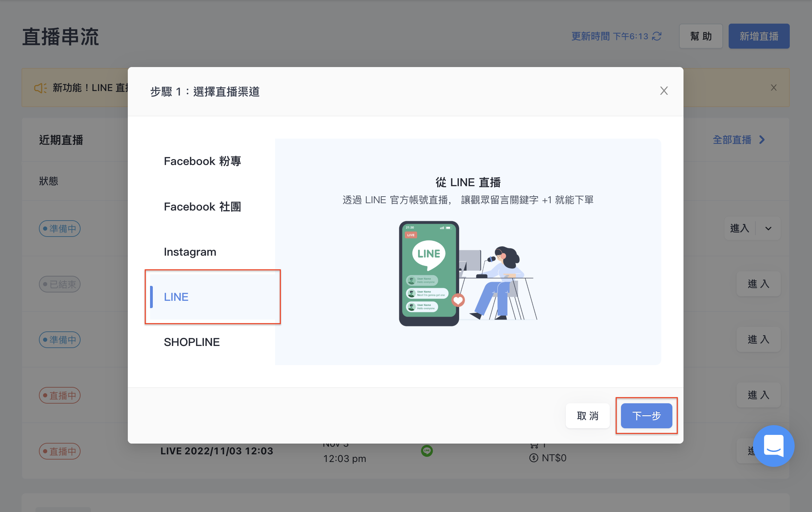This screenshot has height=512, width=812.
Task: Open 全部直播 link
Action: point(739,140)
